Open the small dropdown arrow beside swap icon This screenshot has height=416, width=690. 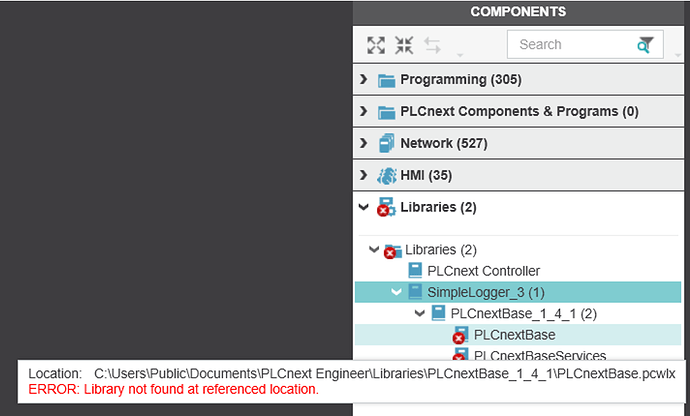point(460,55)
